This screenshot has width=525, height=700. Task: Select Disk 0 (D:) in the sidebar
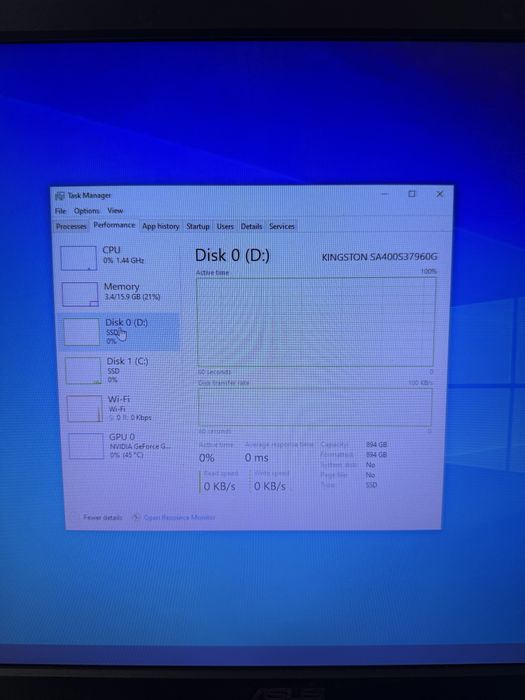click(120, 332)
